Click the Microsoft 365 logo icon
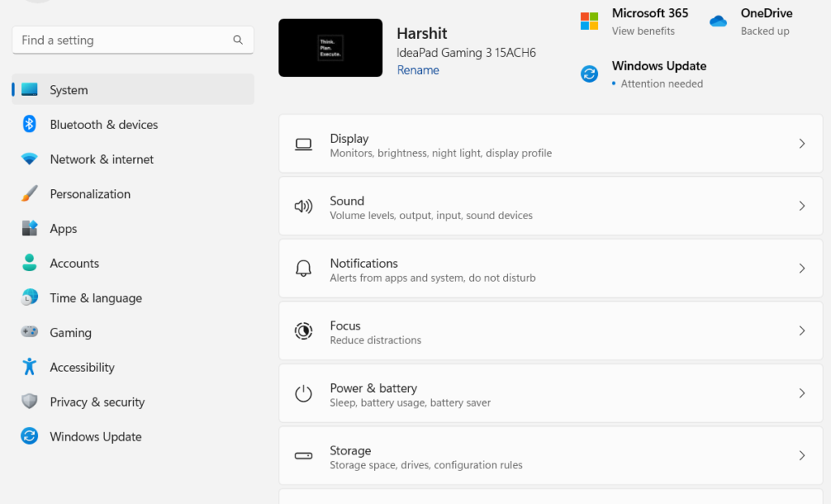 589,21
